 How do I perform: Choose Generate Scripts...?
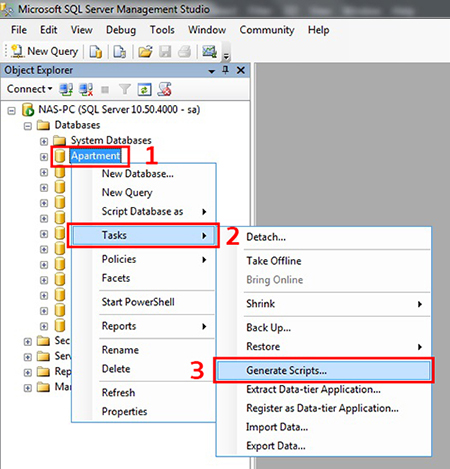click(324, 371)
